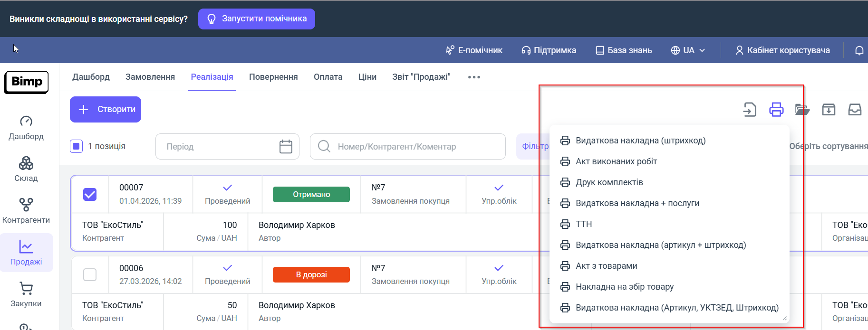
Task: Open the folder icon in the toolbar
Action: 802,110
